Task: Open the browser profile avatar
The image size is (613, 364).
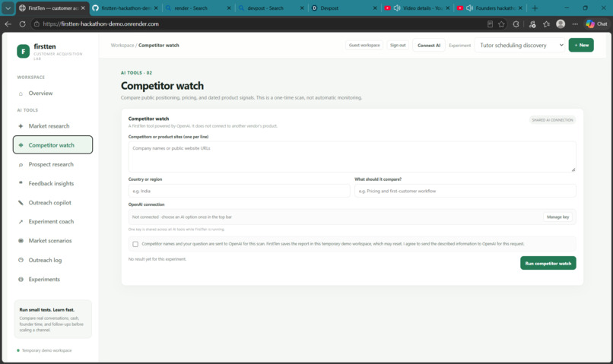Action: coord(561,24)
